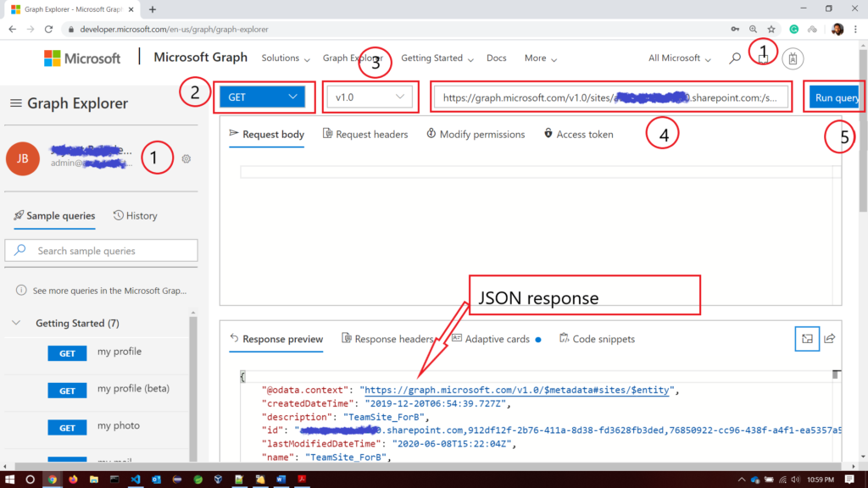Click the request URL input field
The image size is (868, 488).
click(610, 97)
